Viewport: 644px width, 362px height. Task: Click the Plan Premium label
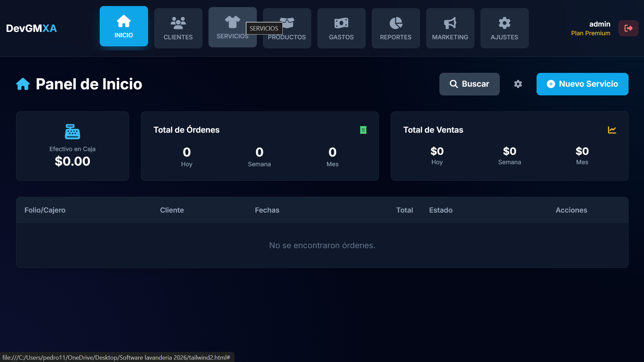point(591,33)
